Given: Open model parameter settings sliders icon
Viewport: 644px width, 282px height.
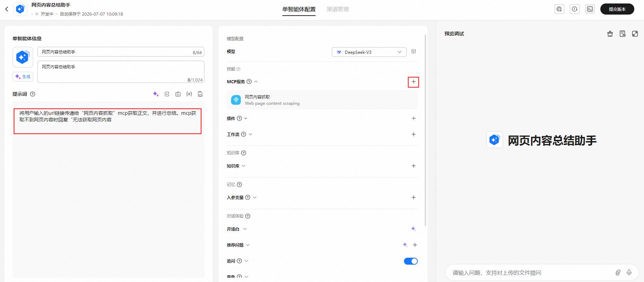Looking at the screenshot, I should pos(414,52).
